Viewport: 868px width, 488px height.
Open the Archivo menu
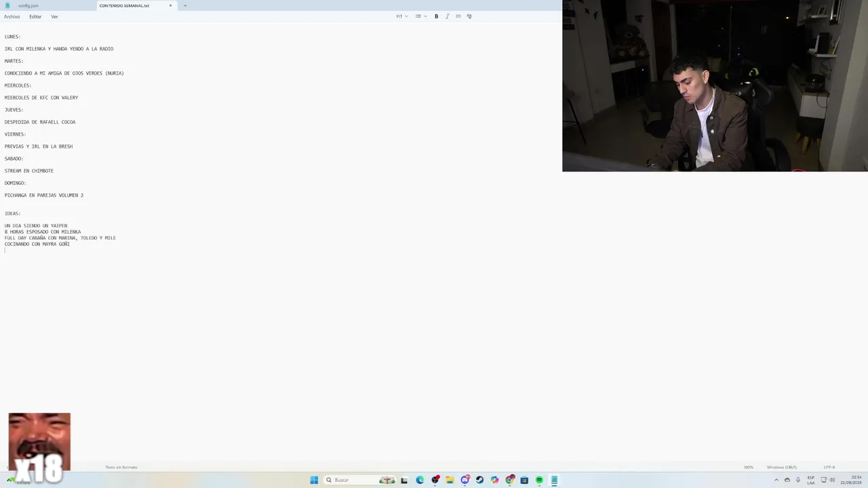[x=12, y=16]
